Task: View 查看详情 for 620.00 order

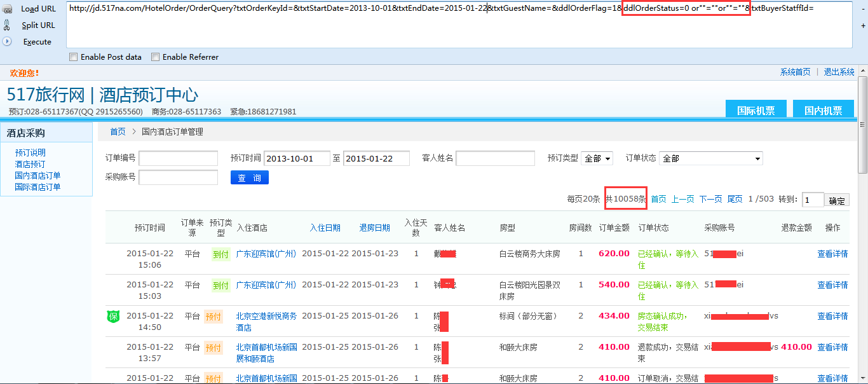Action: (x=832, y=253)
